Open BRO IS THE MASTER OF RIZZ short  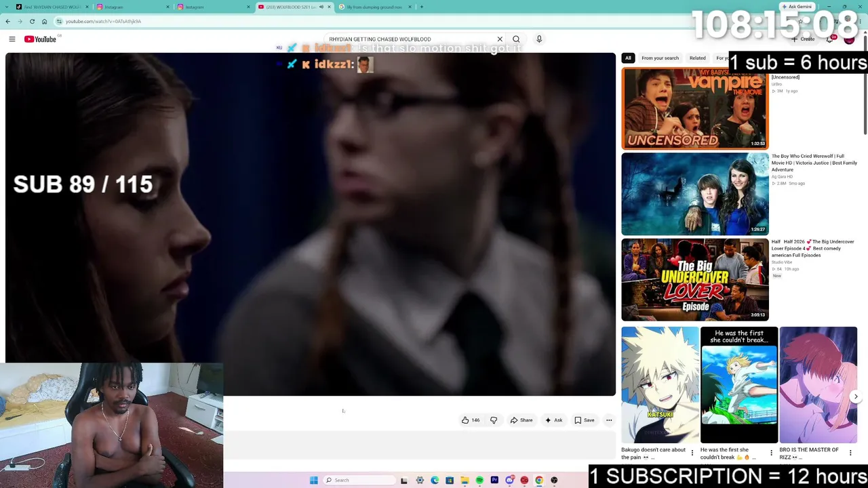[x=818, y=385]
